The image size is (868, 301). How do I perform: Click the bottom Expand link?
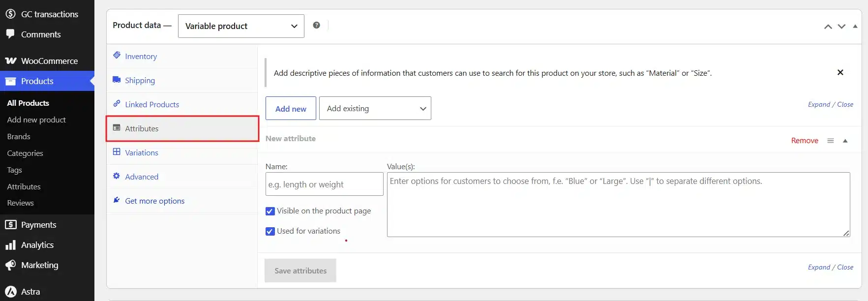[819, 267]
